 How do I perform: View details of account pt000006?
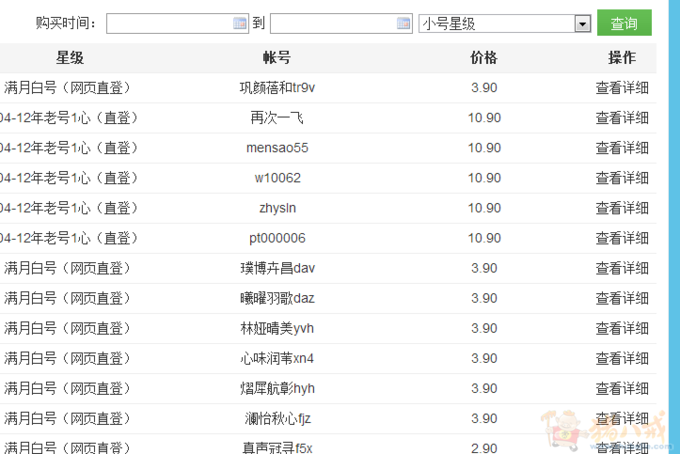click(622, 238)
